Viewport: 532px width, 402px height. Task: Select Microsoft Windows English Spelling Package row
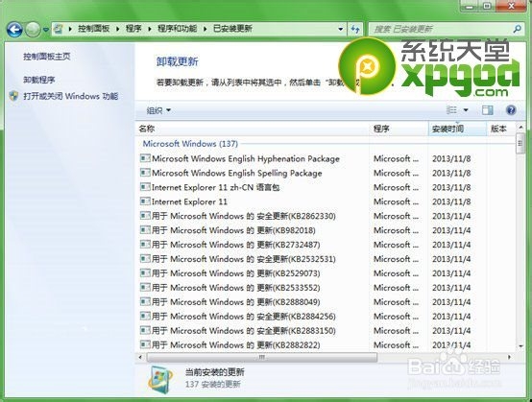[x=325, y=174]
